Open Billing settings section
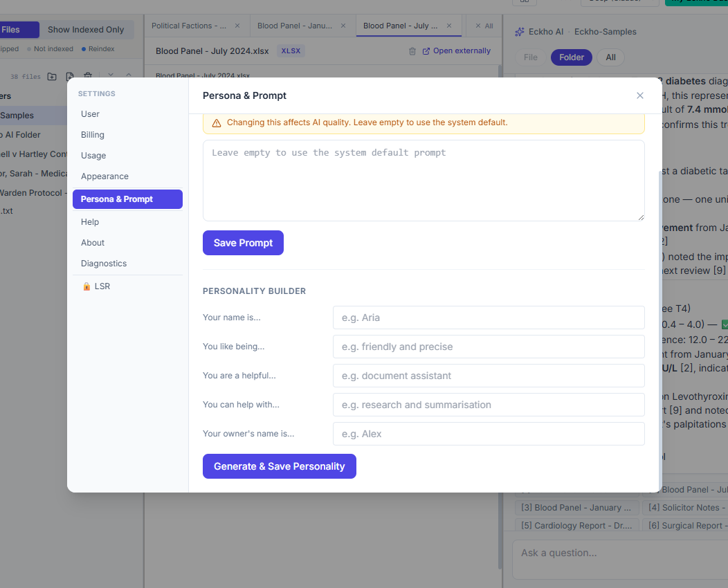The height and width of the screenshot is (588, 728). [x=128, y=135]
